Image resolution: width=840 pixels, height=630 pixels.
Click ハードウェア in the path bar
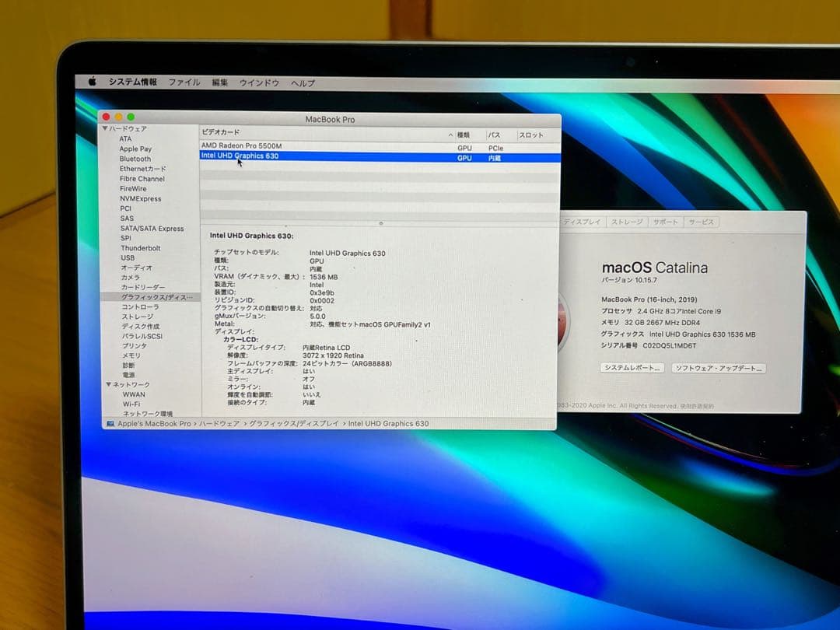(219, 424)
